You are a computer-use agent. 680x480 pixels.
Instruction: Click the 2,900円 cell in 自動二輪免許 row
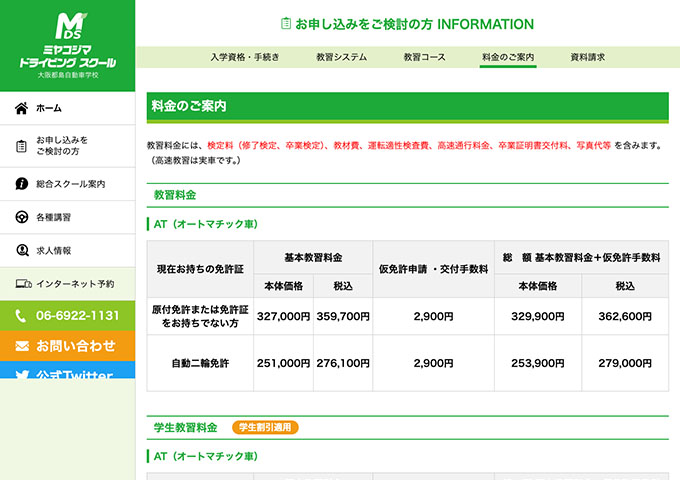(x=433, y=363)
